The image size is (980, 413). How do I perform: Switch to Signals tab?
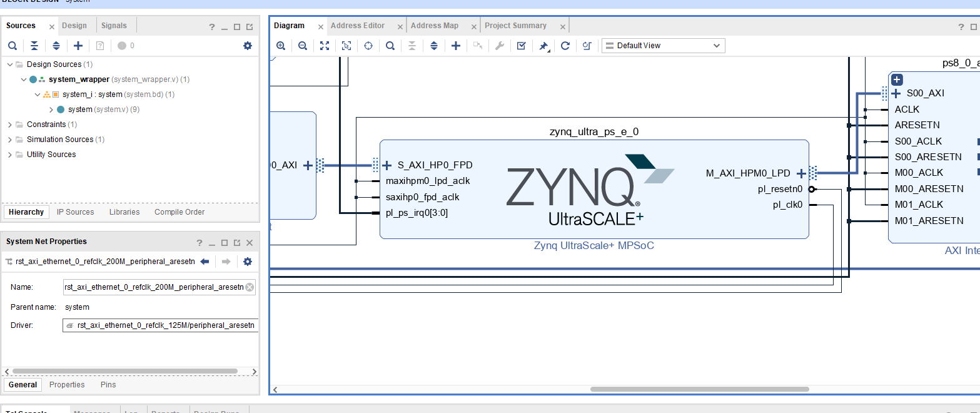coord(114,26)
